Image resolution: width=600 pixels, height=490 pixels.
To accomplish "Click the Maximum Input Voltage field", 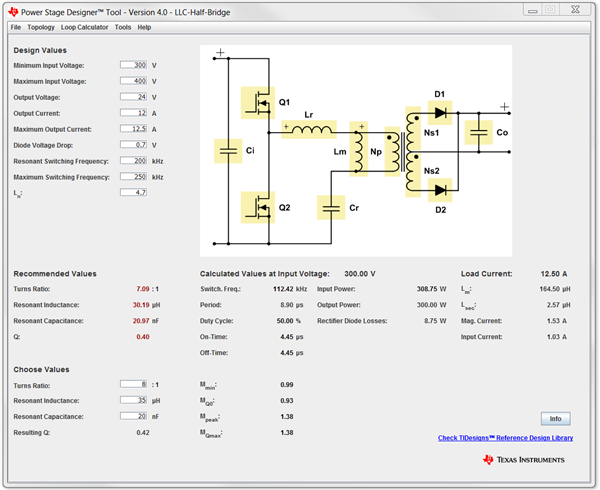I will 134,81.
